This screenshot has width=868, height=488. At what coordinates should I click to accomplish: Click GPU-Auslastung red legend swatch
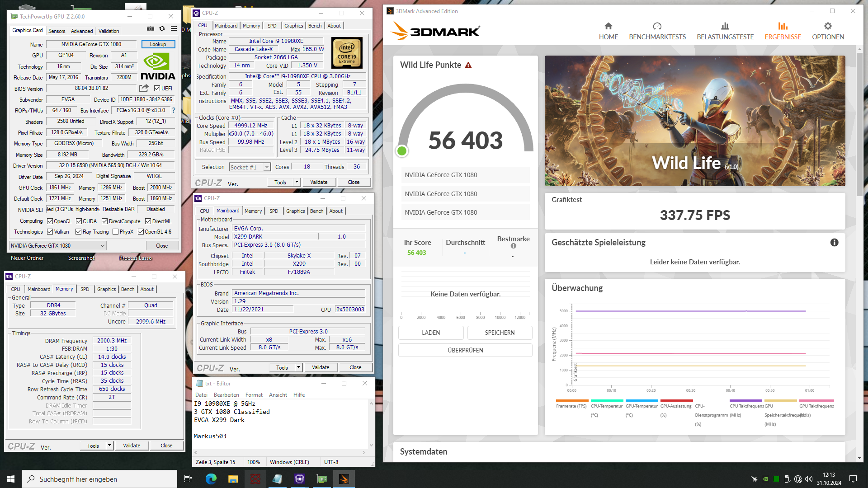[x=676, y=401]
